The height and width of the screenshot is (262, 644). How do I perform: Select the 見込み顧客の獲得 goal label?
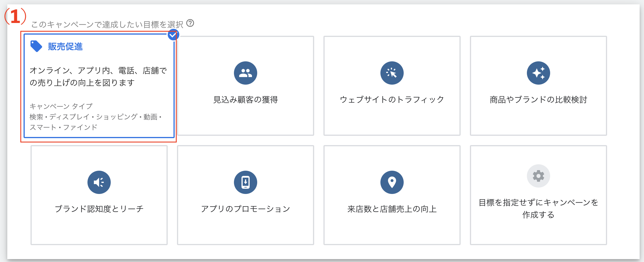click(x=246, y=100)
